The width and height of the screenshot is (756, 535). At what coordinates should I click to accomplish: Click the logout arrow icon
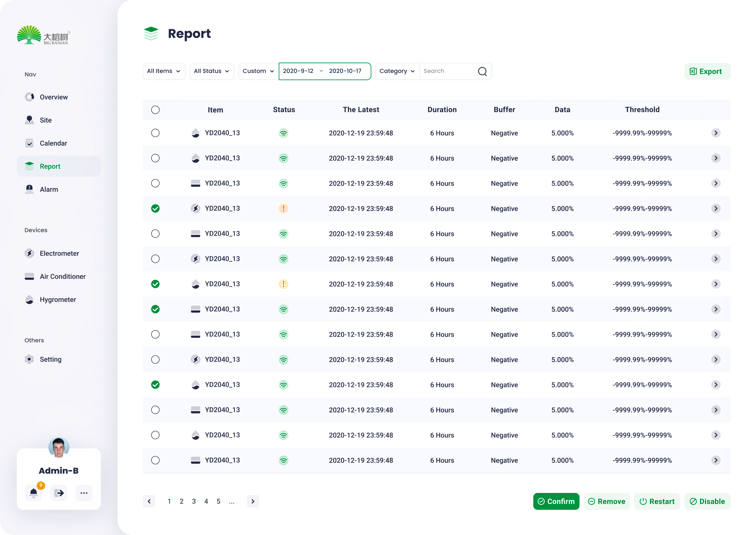(59, 493)
